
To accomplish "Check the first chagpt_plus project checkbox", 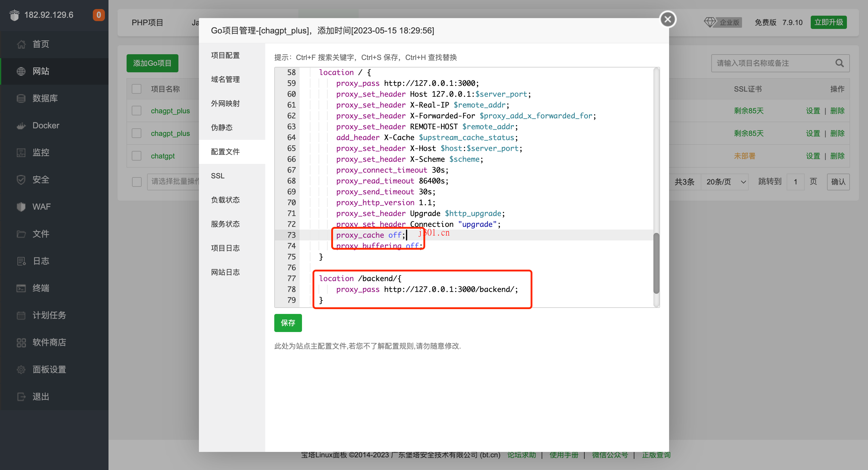I will click(137, 111).
